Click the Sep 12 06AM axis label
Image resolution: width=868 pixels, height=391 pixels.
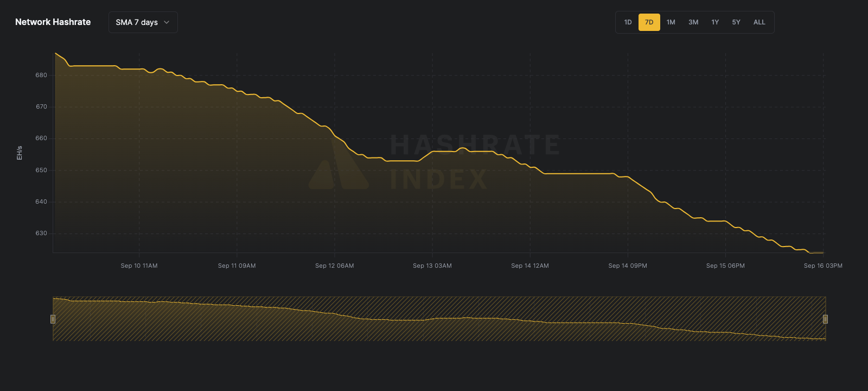335,266
